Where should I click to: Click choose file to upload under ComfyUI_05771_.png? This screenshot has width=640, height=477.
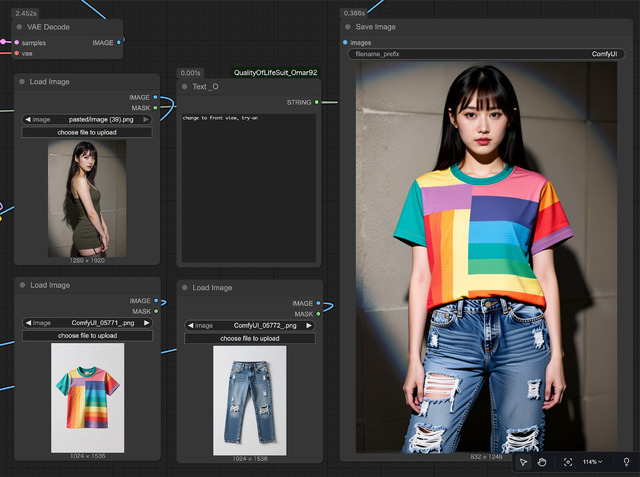click(86, 336)
